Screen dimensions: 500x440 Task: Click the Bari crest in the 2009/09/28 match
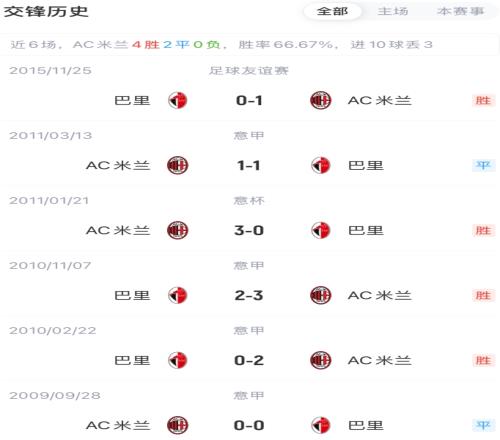click(x=321, y=425)
